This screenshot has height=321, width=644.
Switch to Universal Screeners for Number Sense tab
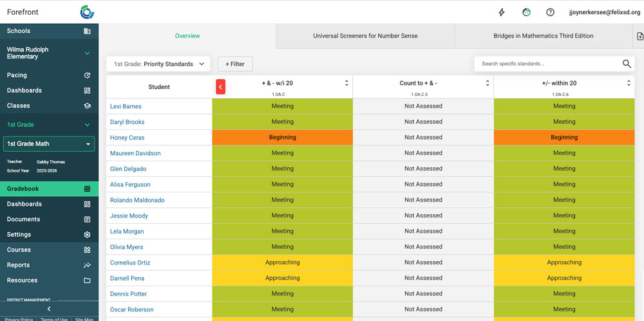click(x=365, y=36)
